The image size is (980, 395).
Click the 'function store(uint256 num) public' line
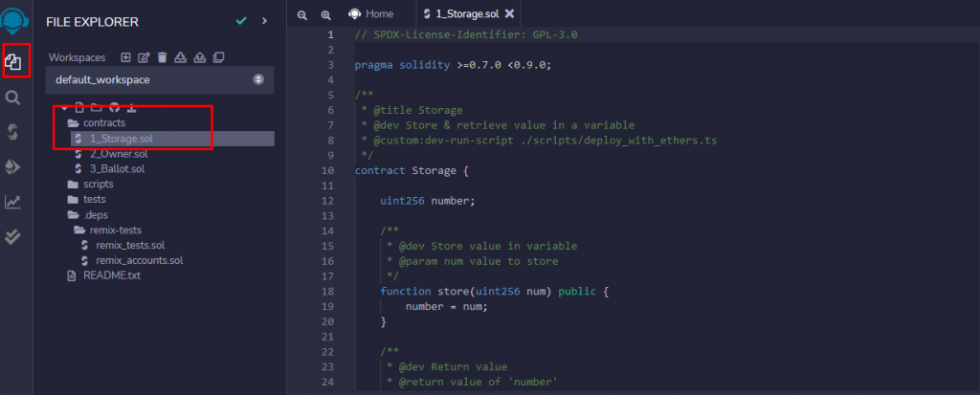pyautogui.click(x=494, y=292)
